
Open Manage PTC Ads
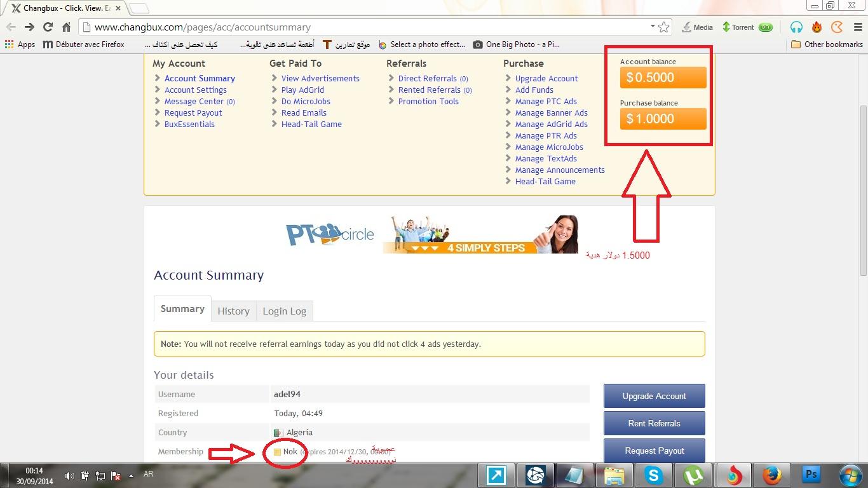point(546,101)
